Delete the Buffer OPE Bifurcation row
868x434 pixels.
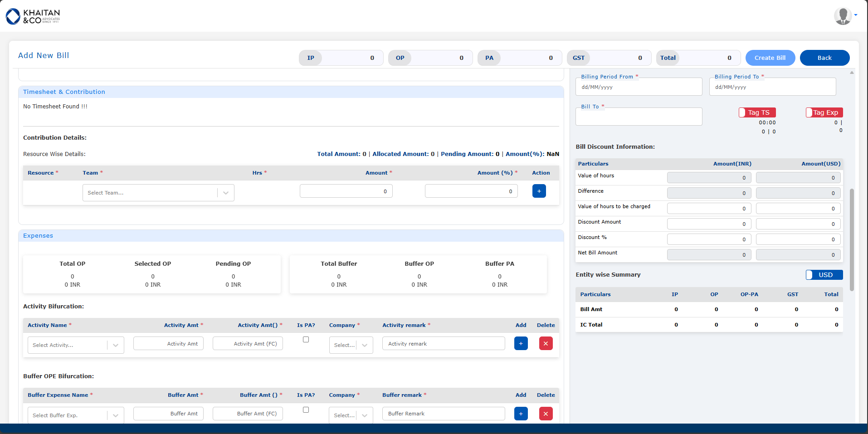pos(546,414)
